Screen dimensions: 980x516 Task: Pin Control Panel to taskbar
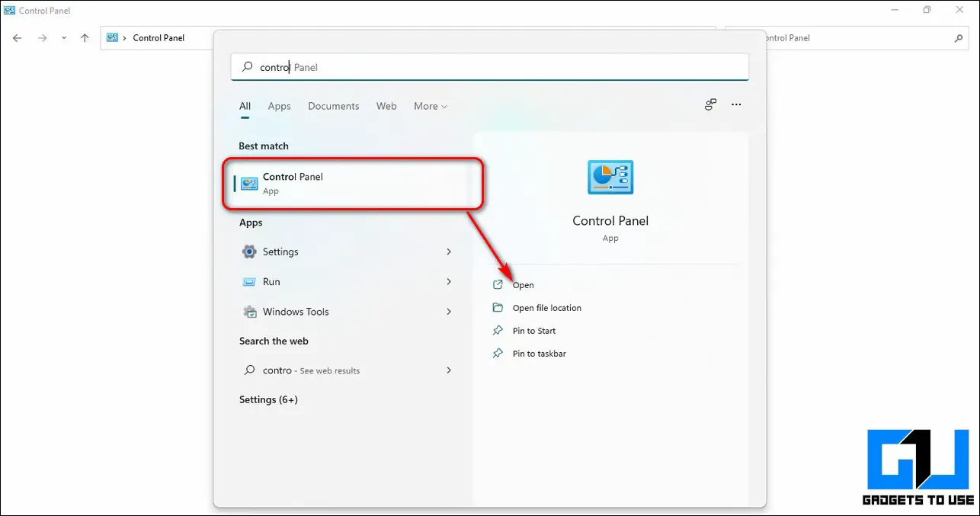coord(540,354)
